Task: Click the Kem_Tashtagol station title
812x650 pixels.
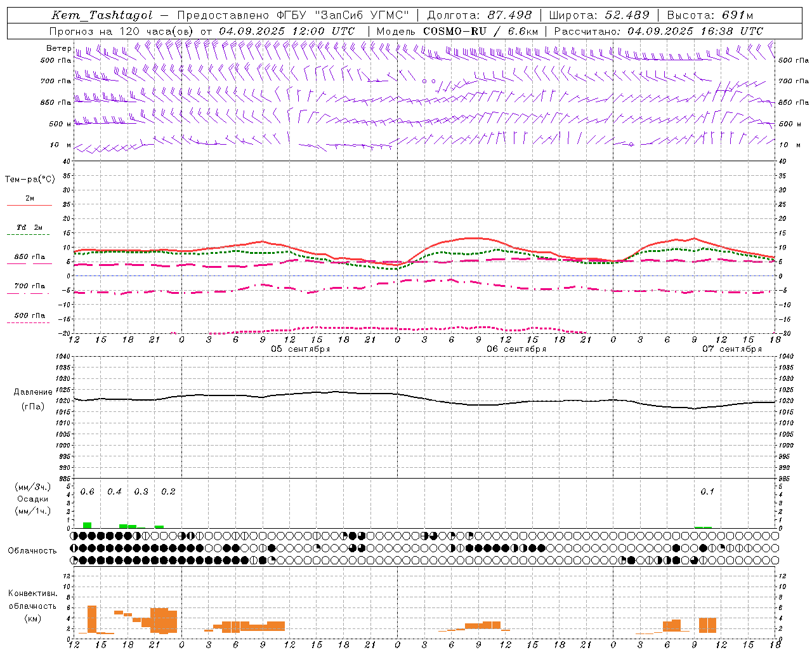Action: [102, 15]
